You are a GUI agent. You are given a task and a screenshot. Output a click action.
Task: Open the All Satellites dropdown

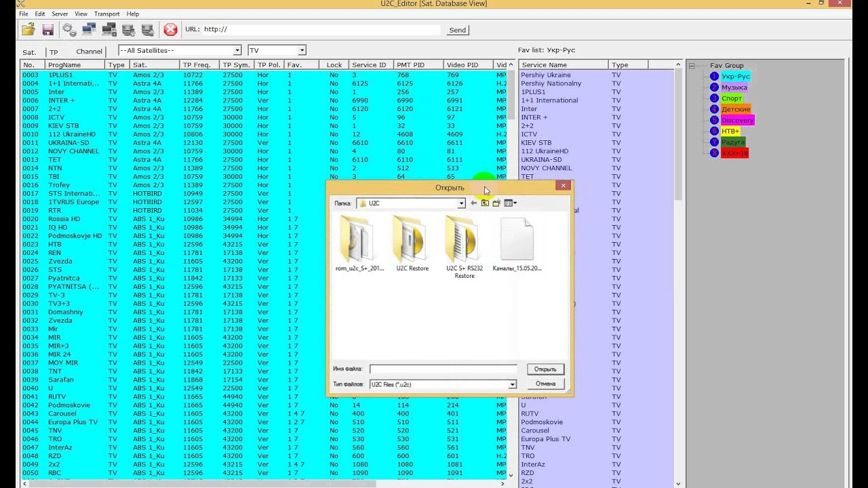click(x=237, y=50)
